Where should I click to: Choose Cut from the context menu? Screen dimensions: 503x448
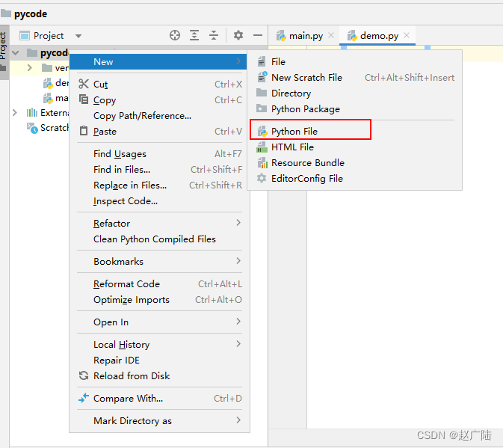coord(159,84)
